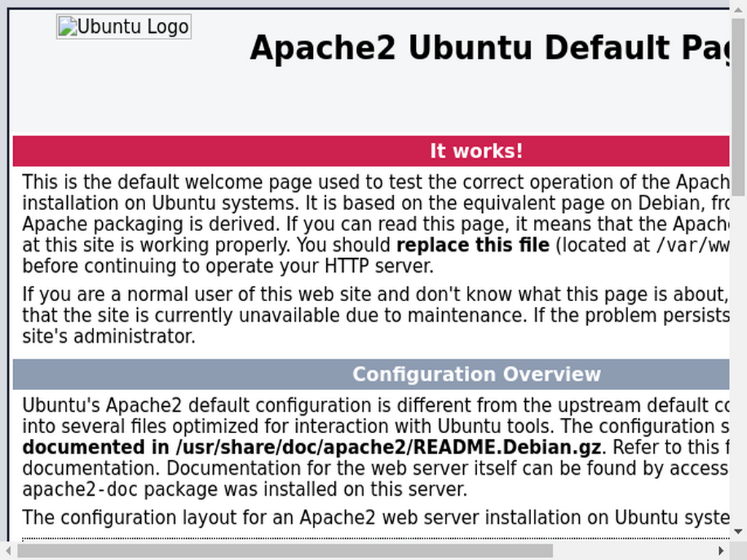
Task: Click the horizontal scrollbar left arrow
Action: pos(9,551)
